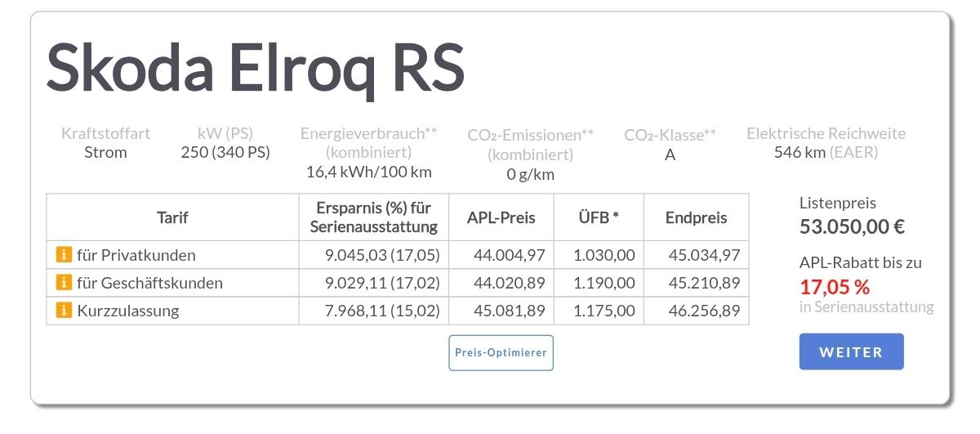Click info icon beside für Privatkunden
The width and height of the screenshot is (980, 434).
[x=64, y=255]
